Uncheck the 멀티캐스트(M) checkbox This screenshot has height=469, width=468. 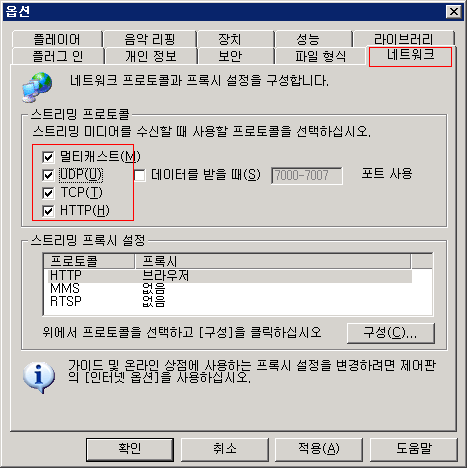pos(48,157)
